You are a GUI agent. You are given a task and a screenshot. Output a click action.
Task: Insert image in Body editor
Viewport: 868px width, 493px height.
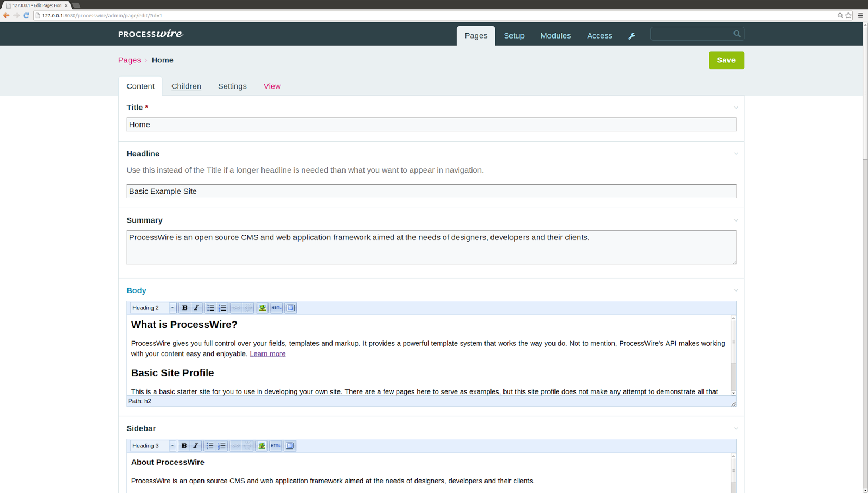pyautogui.click(x=263, y=308)
